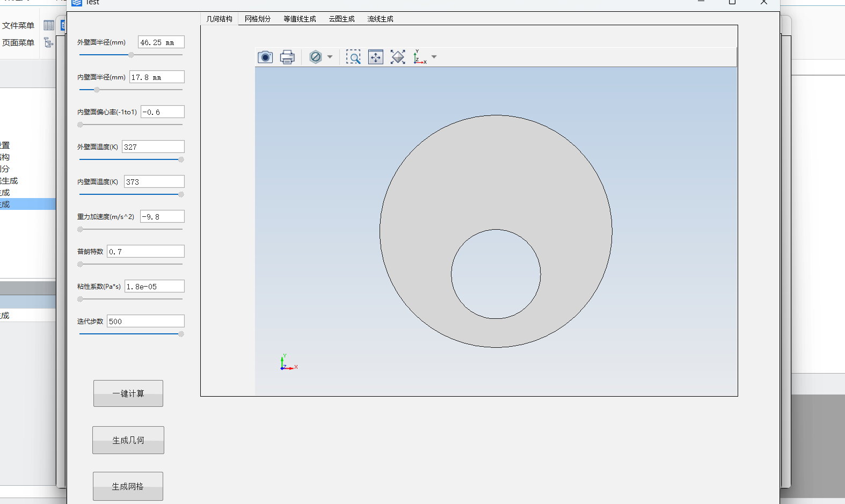
Task: Go to the 云图生成 tab
Action: coord(342,19)
